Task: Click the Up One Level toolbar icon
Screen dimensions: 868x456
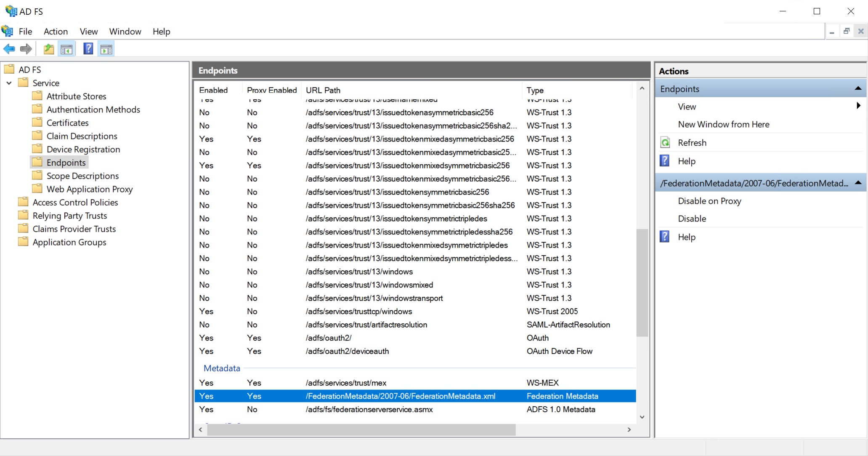Action: pyautogui.click(x=49, y=49)
